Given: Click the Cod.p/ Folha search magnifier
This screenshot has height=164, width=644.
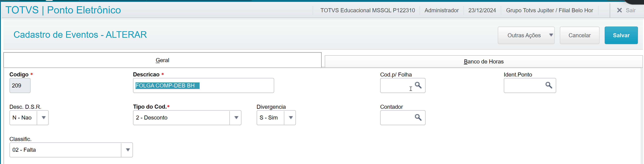Looking at the screenshot, I should 418,85.
